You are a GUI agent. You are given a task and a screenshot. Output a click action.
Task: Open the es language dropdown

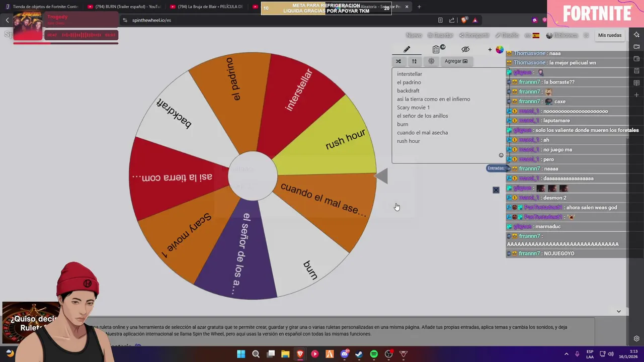(x=532, y=35)
